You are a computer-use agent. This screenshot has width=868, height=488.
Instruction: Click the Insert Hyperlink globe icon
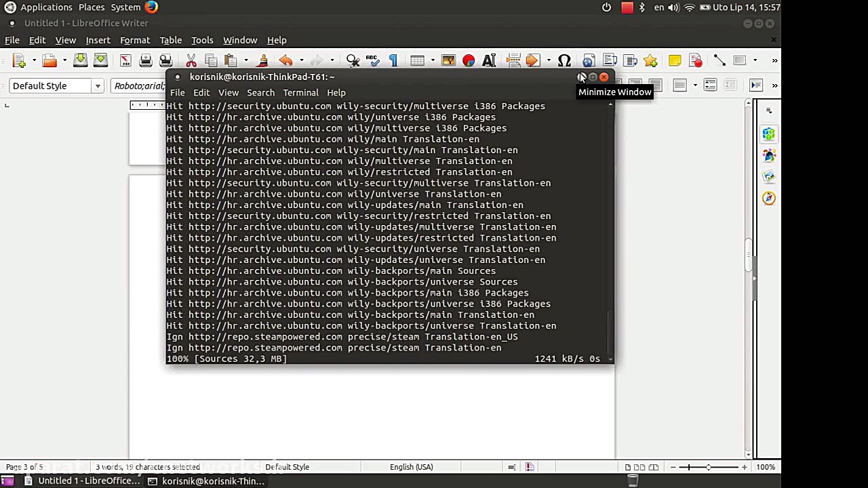click(588, 61)
